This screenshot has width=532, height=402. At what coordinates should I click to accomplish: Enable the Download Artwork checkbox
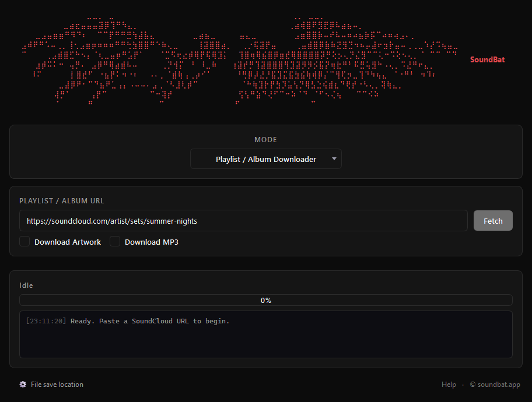click(24, 242)
